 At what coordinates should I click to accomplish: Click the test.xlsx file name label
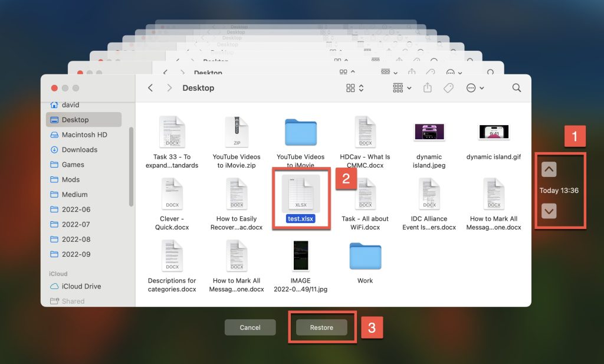(x=300, y=219)
